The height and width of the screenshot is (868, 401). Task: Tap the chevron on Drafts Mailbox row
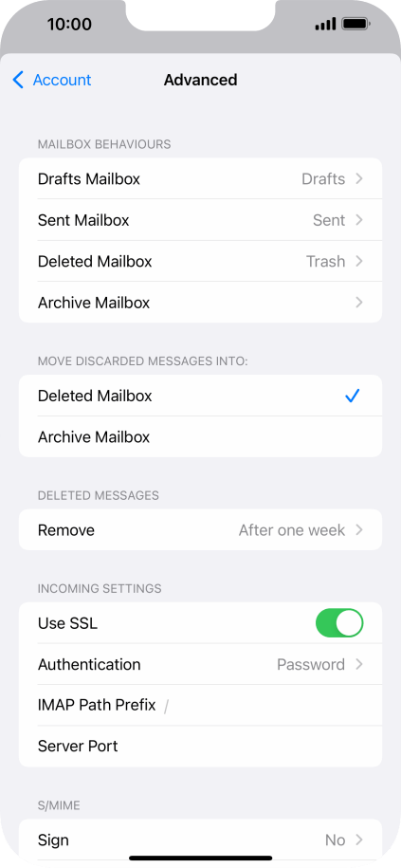pyautogui.click(x=359, y=178)
